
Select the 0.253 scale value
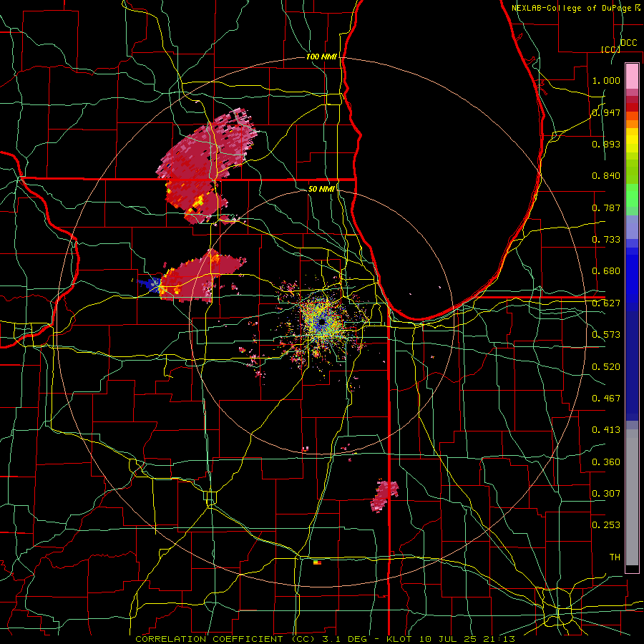pos(606,525)
